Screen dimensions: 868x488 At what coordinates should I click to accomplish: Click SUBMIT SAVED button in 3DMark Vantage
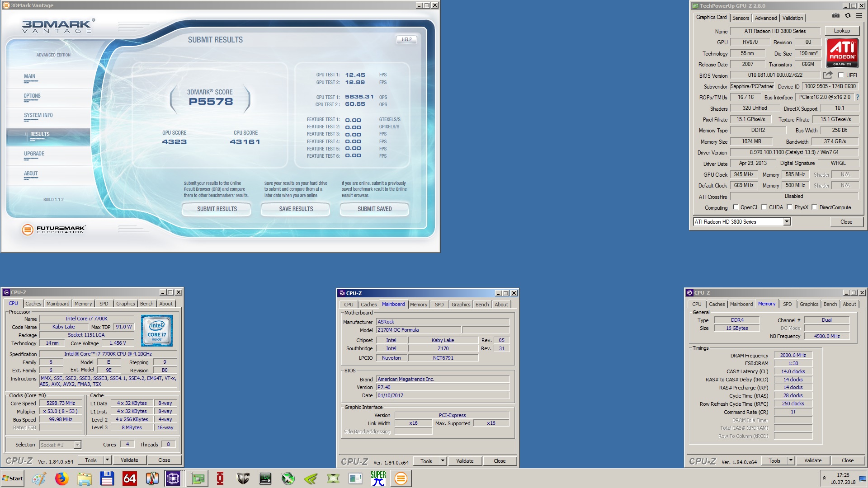tap(374, 209)
